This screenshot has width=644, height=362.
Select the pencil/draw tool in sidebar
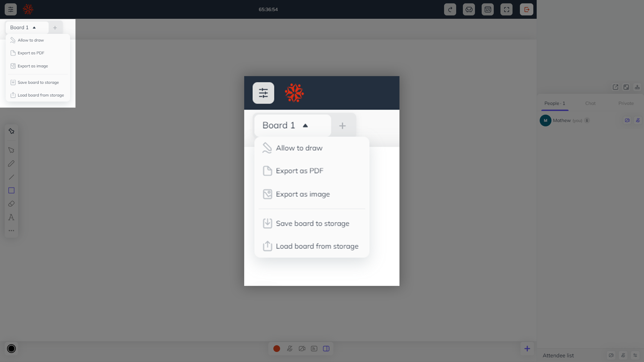[11, 164]
